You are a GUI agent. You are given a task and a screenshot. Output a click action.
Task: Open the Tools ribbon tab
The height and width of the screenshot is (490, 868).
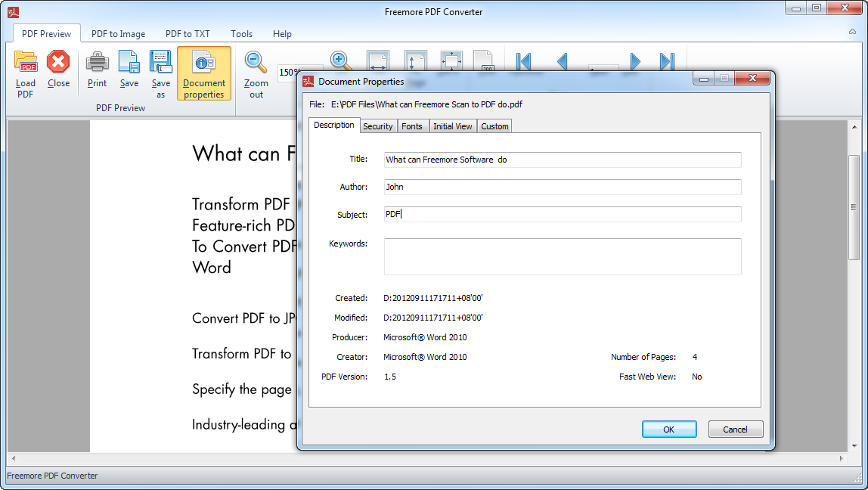(241, 34)
